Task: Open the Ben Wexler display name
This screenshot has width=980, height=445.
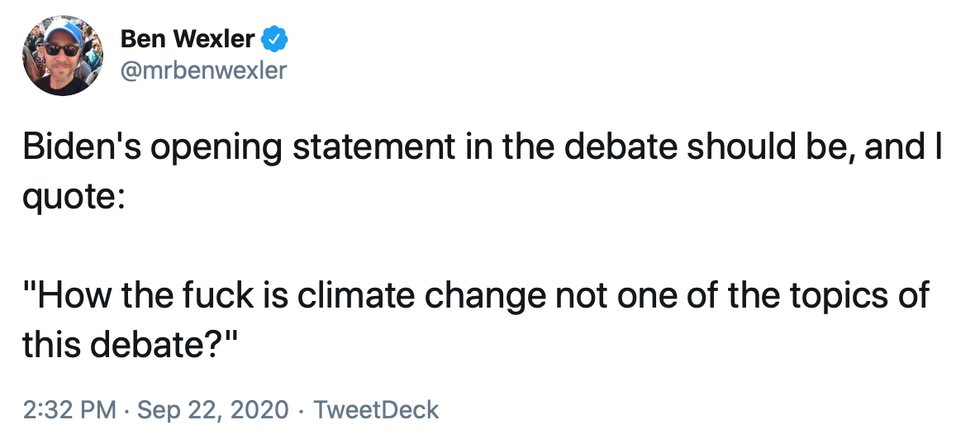Action: [x=187, y=40]
